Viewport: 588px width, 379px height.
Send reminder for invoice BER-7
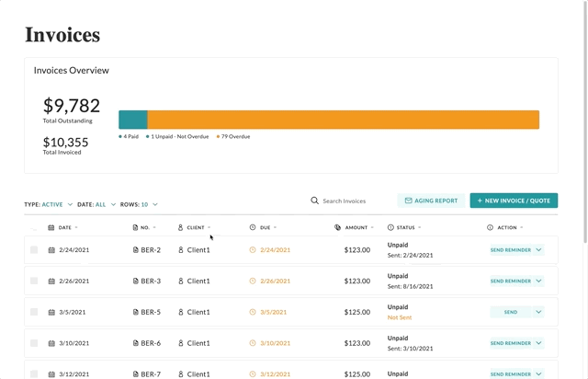click(511, 374)
